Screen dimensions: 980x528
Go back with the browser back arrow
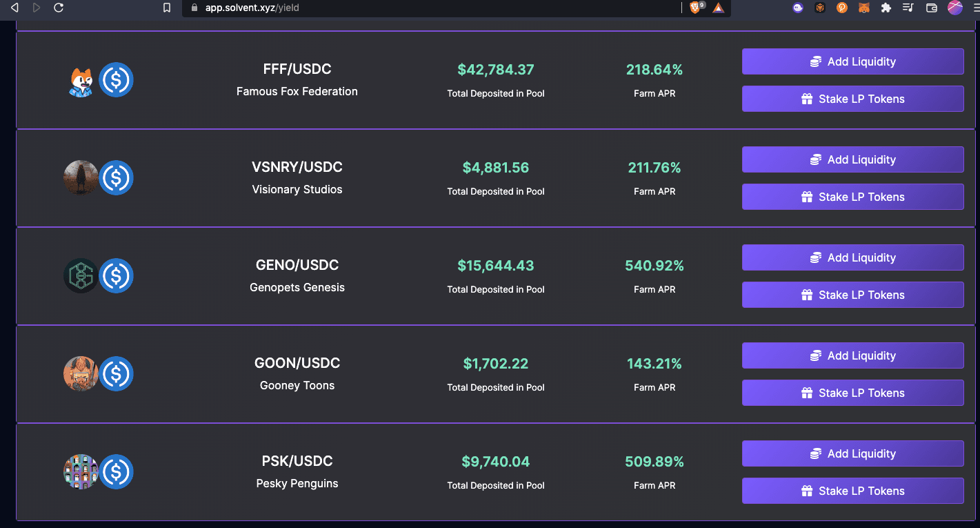pyautogui.click(x=14, y=8)
